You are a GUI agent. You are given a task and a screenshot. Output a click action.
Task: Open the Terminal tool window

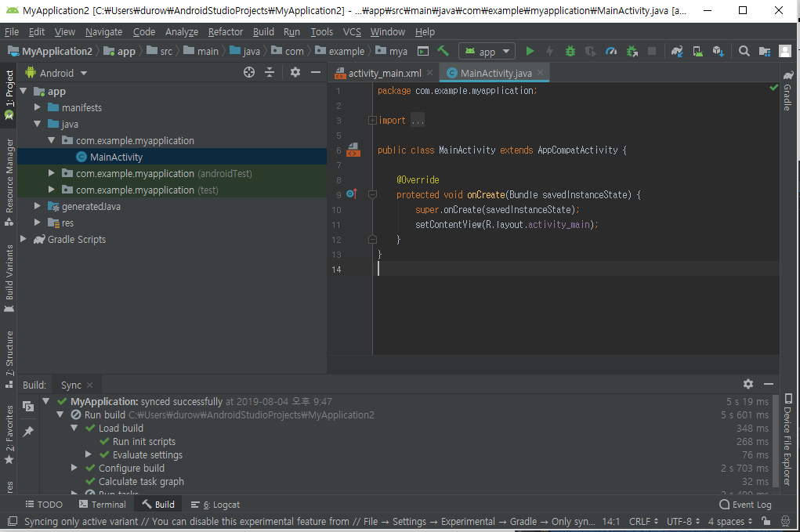pyautogui.click(x=103, y=505)
